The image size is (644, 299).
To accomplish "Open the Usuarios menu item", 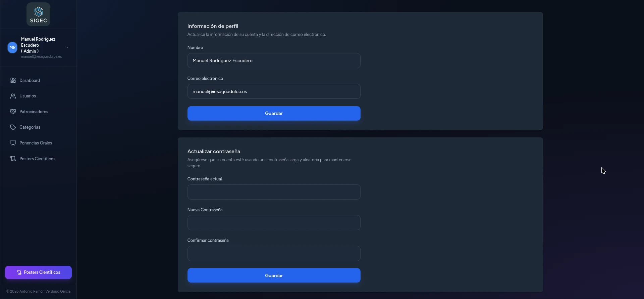I will (28, 96).
